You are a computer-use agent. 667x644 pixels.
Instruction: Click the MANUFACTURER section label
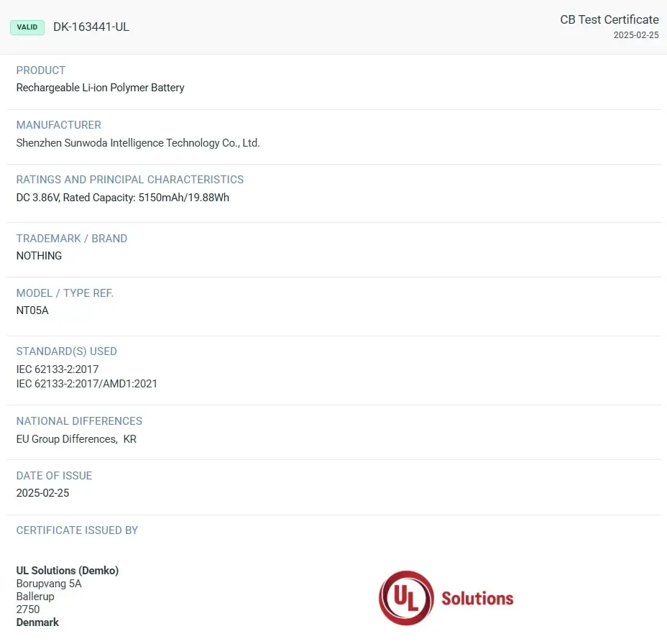pos(59,124)
